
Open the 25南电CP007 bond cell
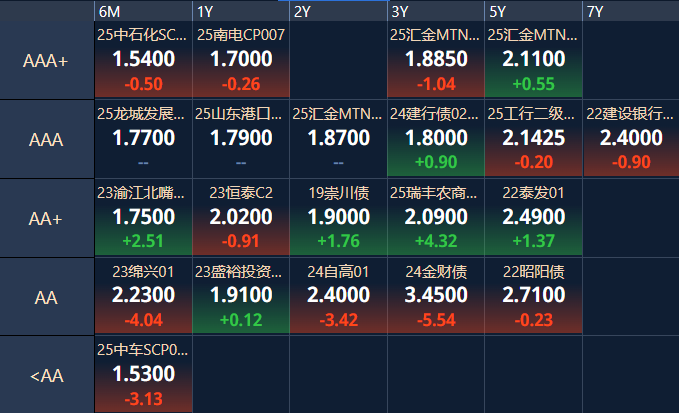tap(240, 60)
